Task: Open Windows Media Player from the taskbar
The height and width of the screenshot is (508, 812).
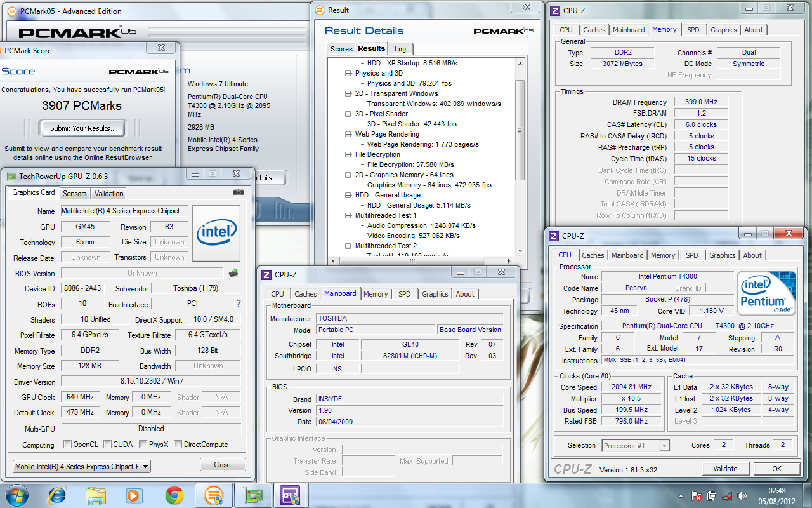Action: pos(134,495)
